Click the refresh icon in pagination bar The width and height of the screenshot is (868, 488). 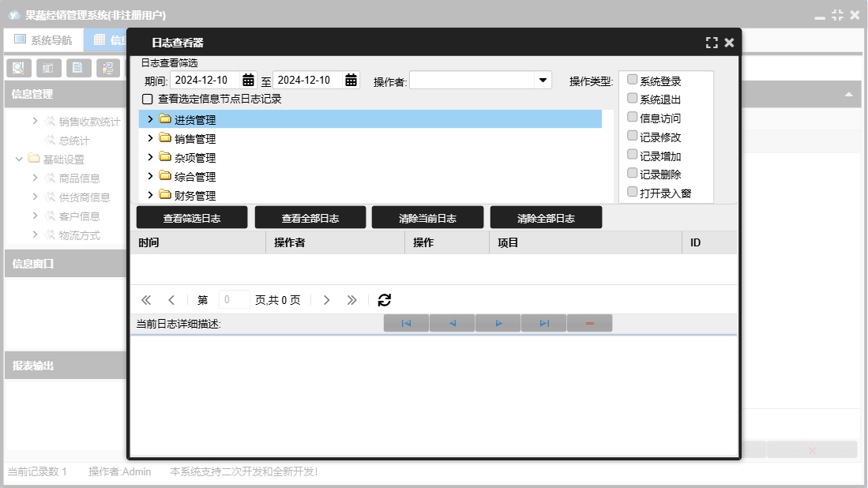tap(385, 300)
